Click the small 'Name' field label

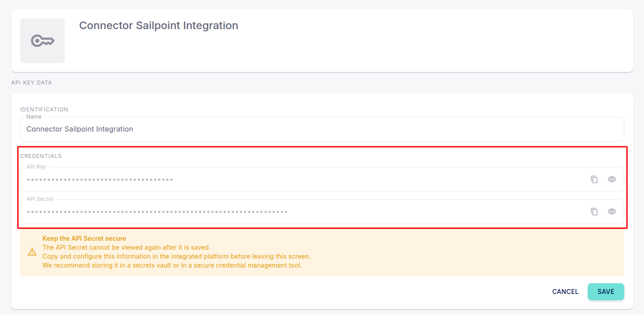pyautogui.click(x=34, y=117)
